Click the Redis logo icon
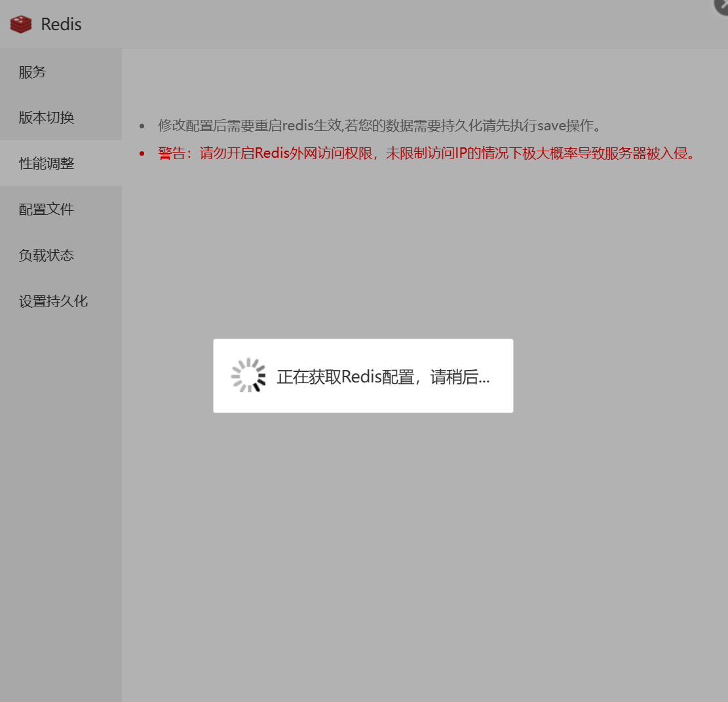 21,24
